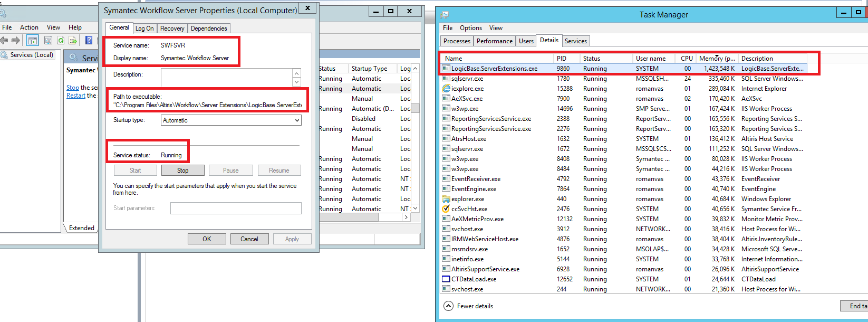Click the AltirisSupportService.exe process icon
This screenshot has width=868, height=322.
446,269
